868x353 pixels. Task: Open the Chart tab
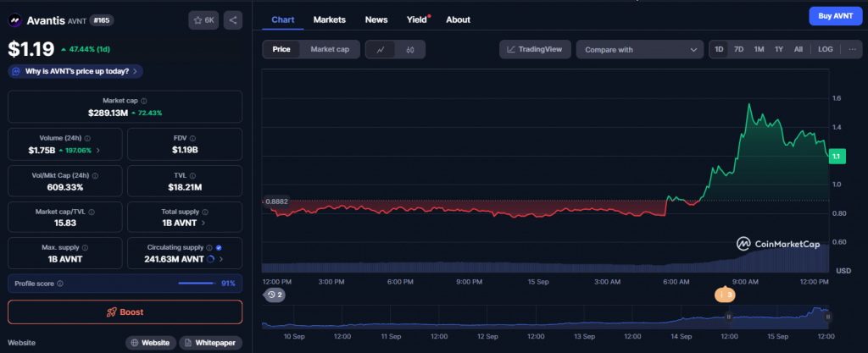283,19
